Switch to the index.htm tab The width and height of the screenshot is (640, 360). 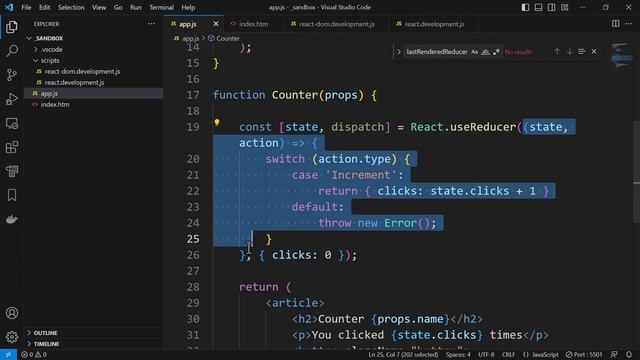pos(253,24)
